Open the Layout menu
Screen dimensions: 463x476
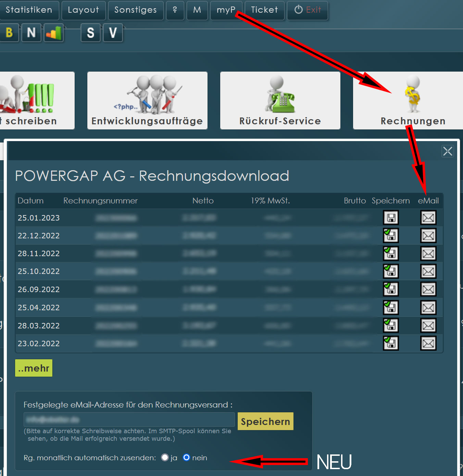click(x=84, y=10)
